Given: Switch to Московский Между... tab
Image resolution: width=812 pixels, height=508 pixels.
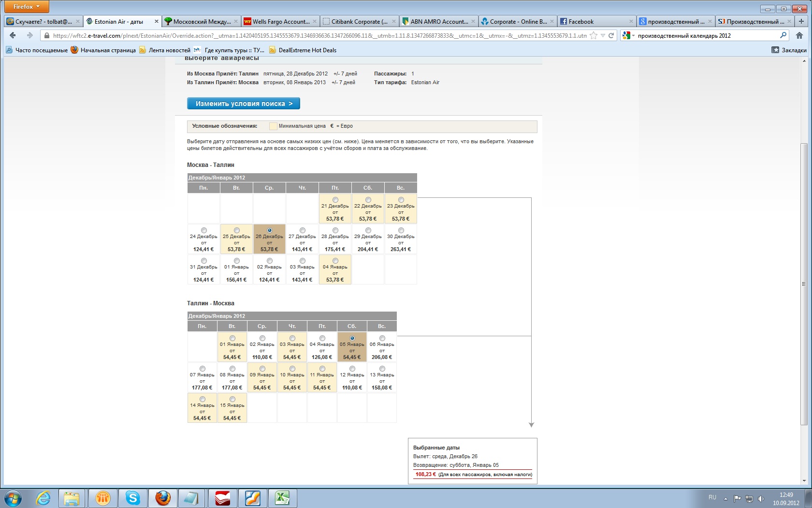Looking at the screenshot, I should coord(202,21).
